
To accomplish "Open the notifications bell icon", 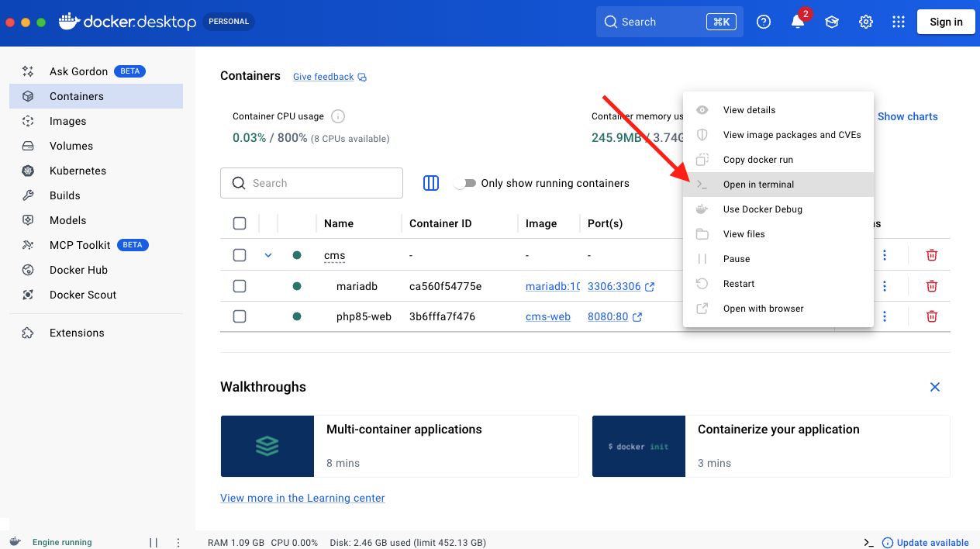I will point(797,22).
